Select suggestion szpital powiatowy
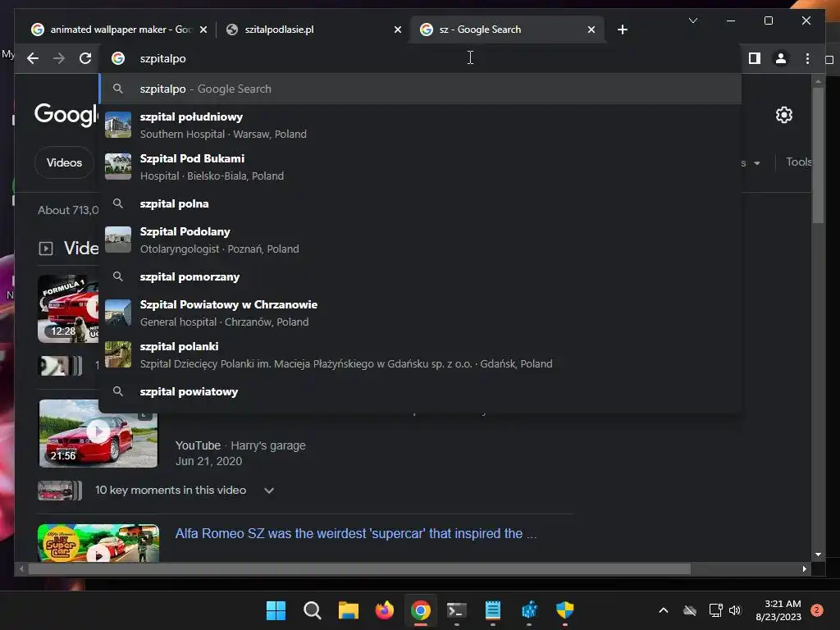 421,391
